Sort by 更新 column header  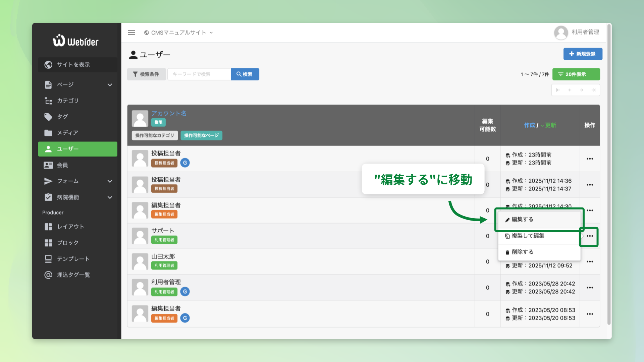pyautogui.click(x=550, y=125)
